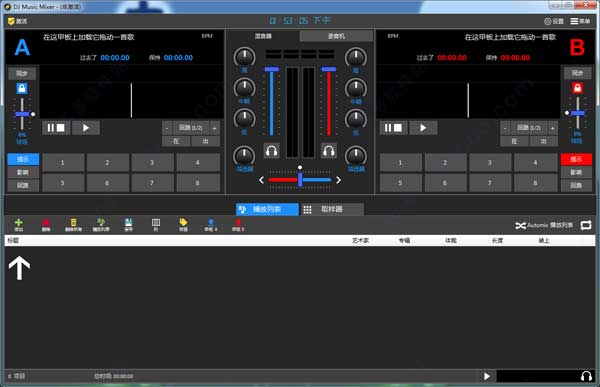The image size is (600, 387).
Task: Click the green music note load playlist icon
Action: click(101, 224)
